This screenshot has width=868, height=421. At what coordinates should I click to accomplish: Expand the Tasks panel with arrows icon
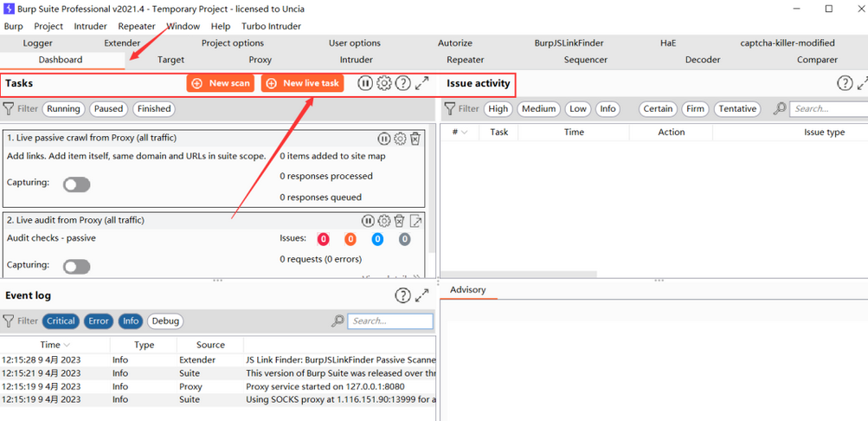click(421, 83)
